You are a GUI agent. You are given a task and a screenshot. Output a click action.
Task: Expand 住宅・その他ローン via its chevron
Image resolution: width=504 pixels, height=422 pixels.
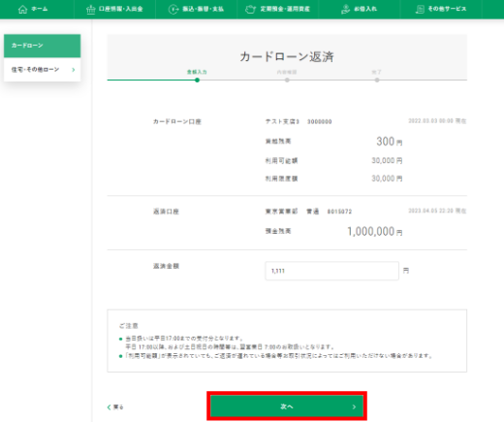(74, 70)
